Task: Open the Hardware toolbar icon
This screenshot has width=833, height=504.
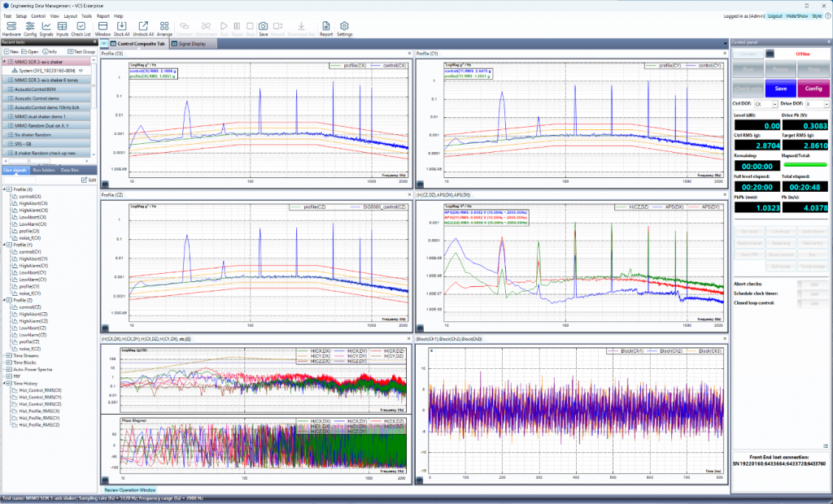Action: click(x=11, y=26)
